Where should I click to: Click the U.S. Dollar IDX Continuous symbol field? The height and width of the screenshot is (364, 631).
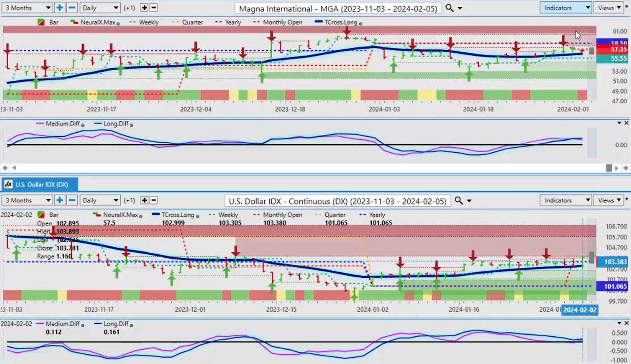[x=337, y=201]
